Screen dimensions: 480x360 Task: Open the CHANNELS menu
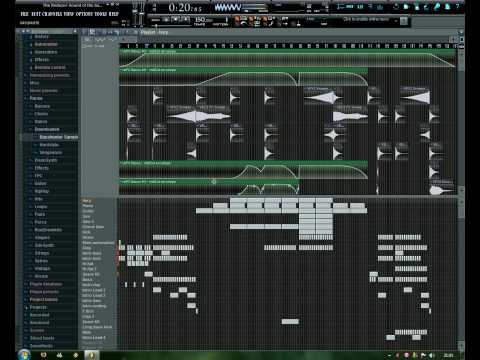(x=51, y=14)
